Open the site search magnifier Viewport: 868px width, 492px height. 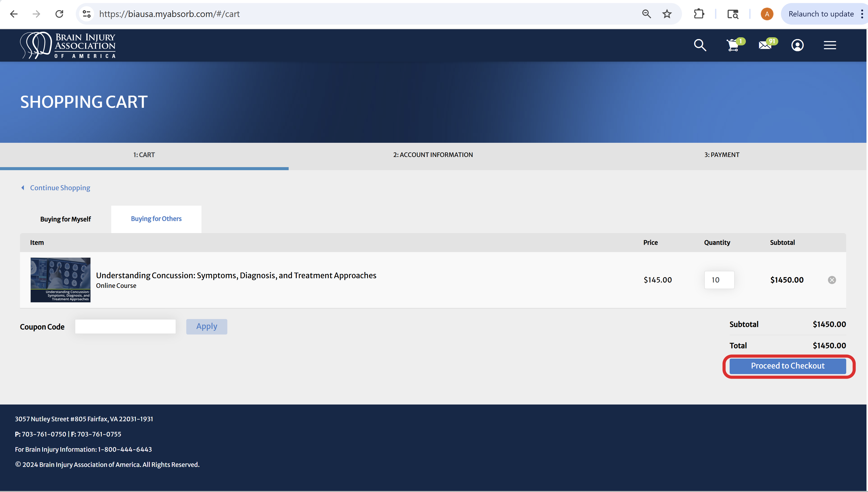coord(700,45)
